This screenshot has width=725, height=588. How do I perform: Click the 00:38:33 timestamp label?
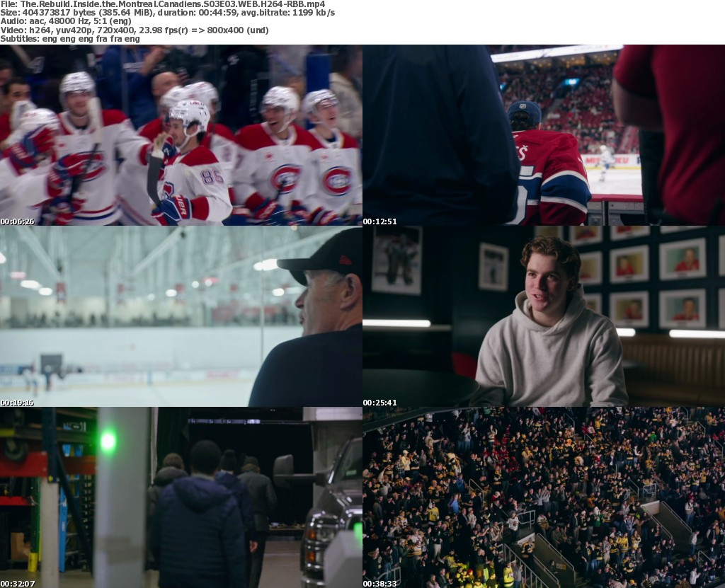379,584
